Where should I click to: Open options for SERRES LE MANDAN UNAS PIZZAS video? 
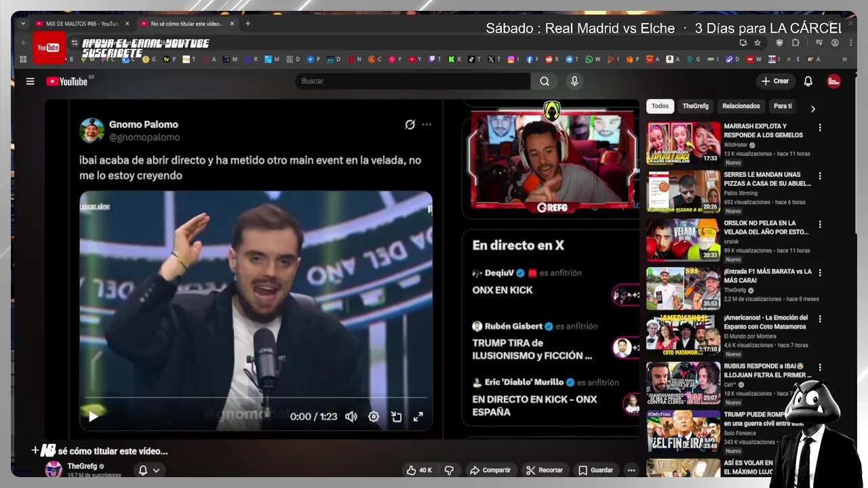pyautogui.click(x=820, y=176)
